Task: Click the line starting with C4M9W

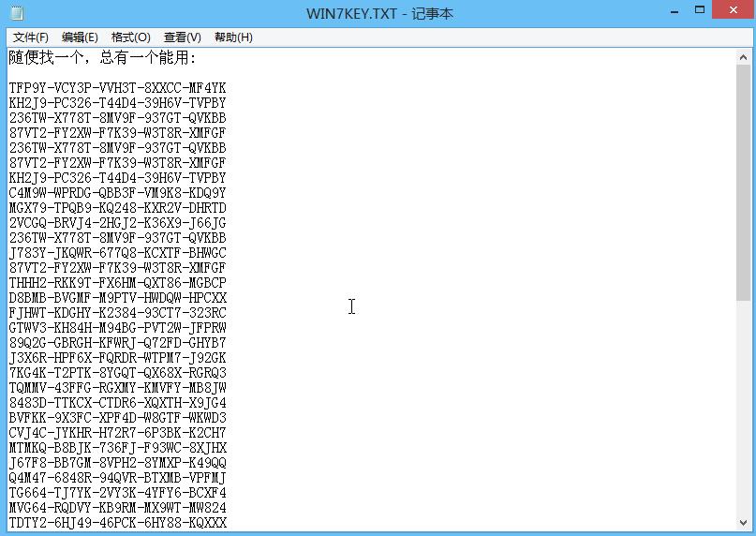Action: pyautogui.click(x=118, y=193)
